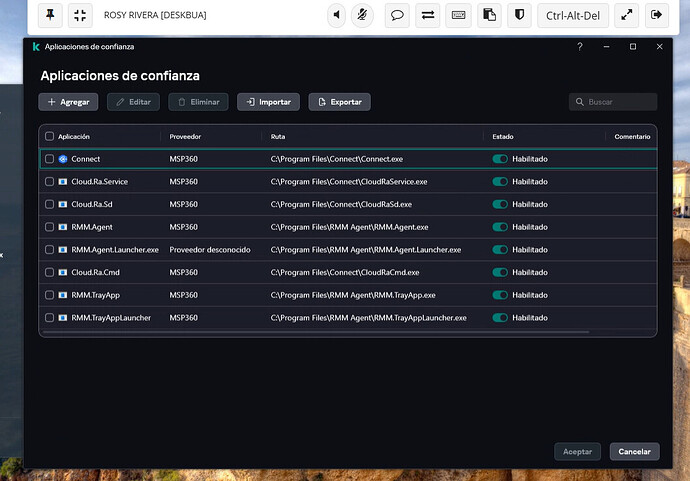Send Ctrl-Alt-Del to remote computer
The height and width of the screenshot is (481, 690).
572,15
